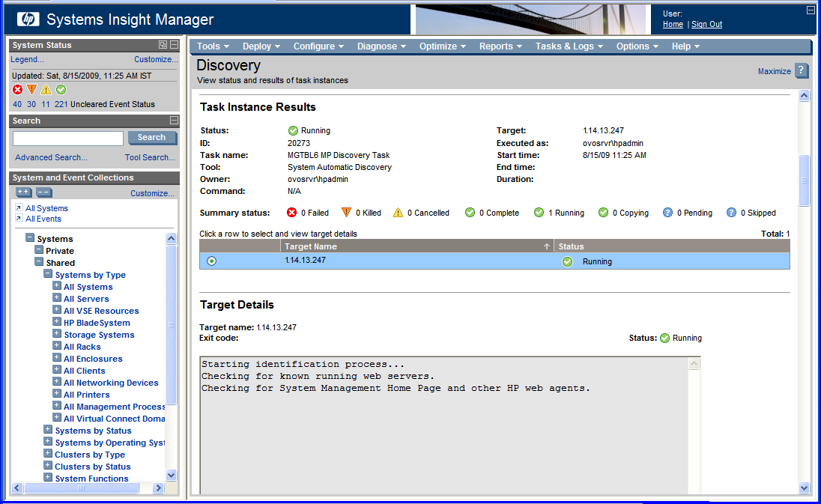
Task: Open the Advanced Search link
Action: click(51, 157)
